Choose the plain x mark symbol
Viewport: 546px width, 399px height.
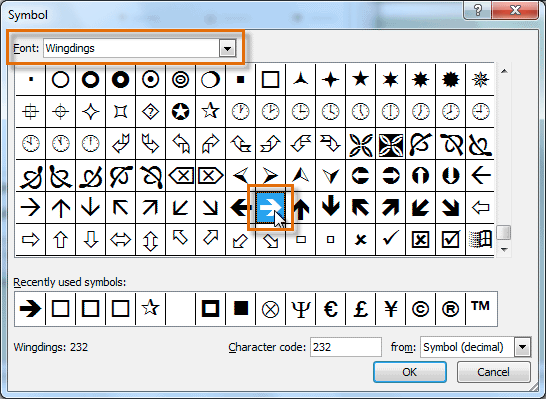click(360, 240)
